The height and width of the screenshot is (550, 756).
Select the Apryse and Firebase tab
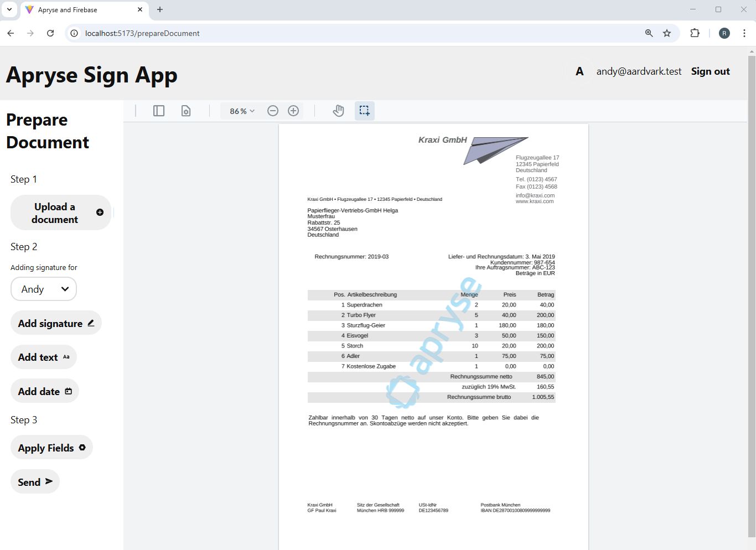point(84,10)
